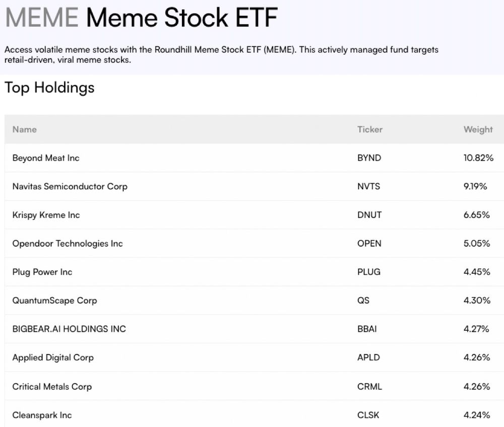Click the Plug Power Inc name
This screenshot has height=427, width=504.
[x=42, y=272]
